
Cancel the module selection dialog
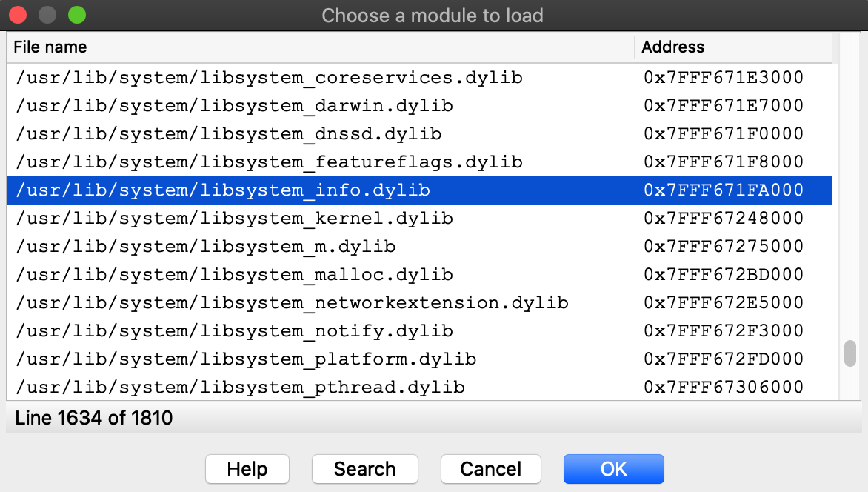490,469
